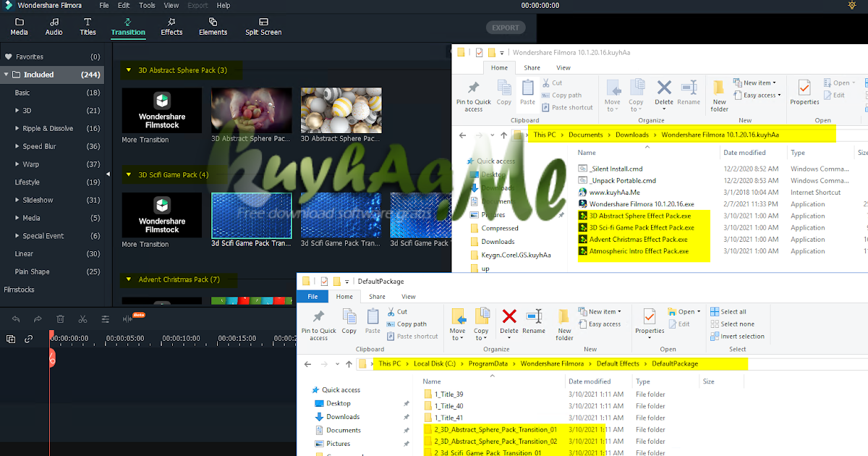This screenshot has height=456, width=868.
Task: Open the View tab in Downloads window
Action: 563,68
